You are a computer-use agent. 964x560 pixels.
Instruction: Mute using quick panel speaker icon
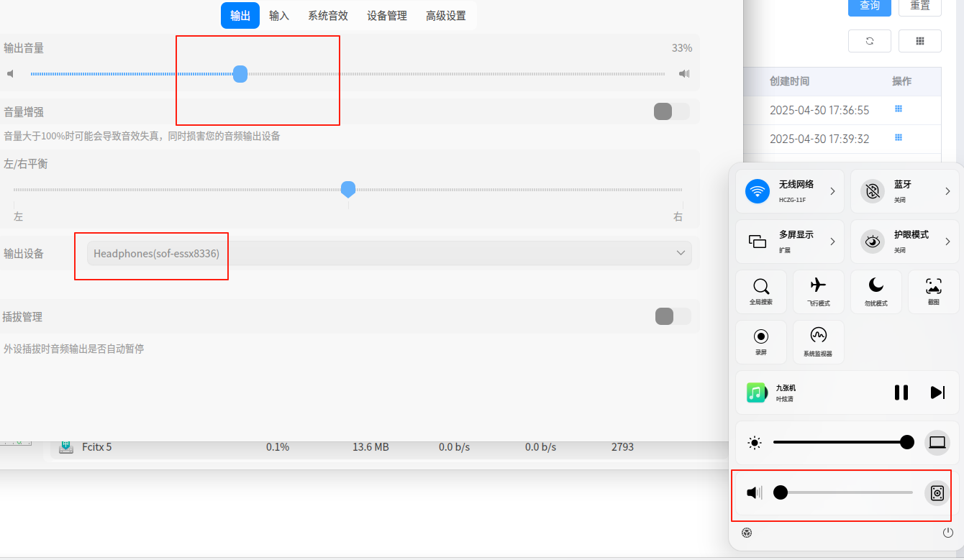coord(754,492)
